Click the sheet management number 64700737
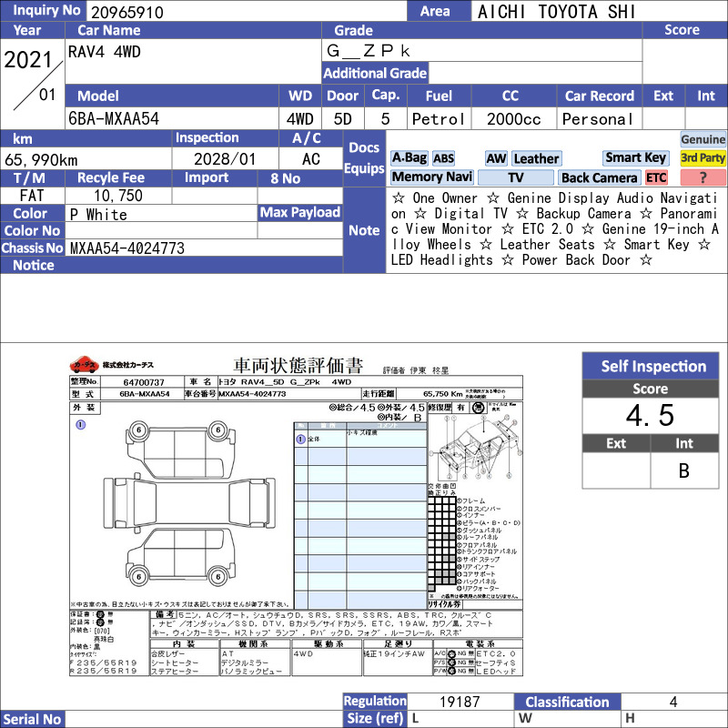The image size is (728, 728). 144,382
